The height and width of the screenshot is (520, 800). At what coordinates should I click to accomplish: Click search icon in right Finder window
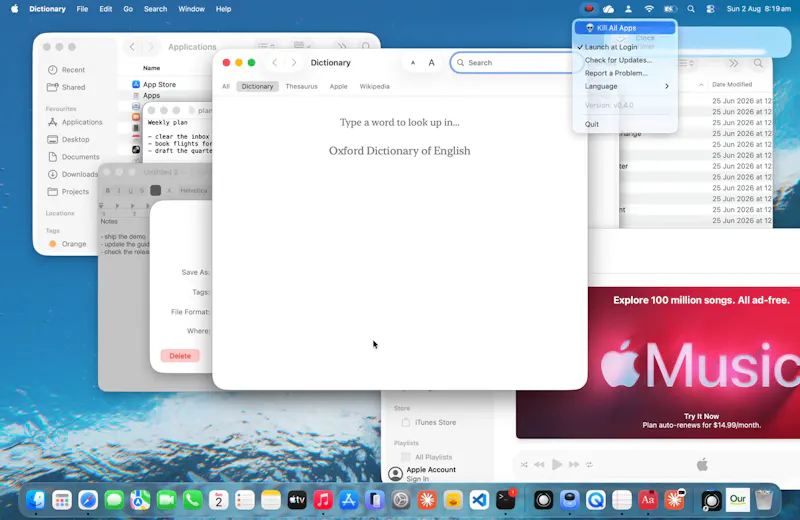click(758, 63)
